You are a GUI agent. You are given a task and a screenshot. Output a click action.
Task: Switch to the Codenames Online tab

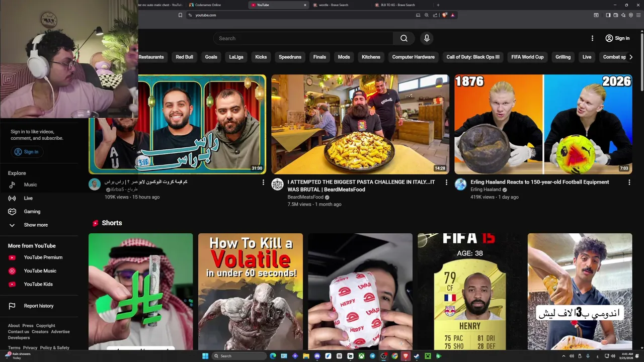coord(216,5)
